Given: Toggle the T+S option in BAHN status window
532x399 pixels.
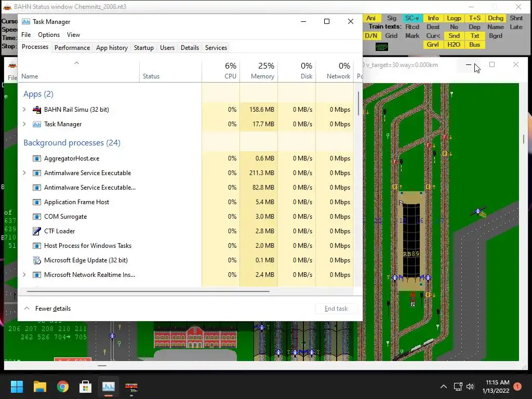Looking at the screenshot, I should coord(475,18).
